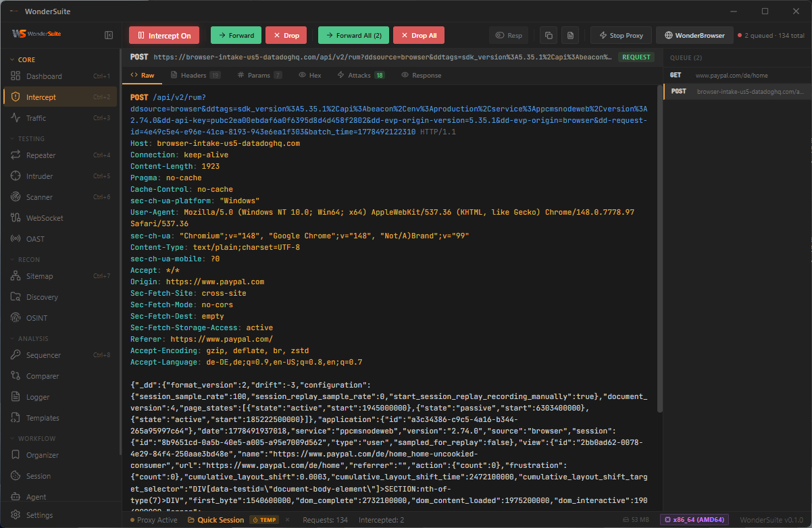Image resolution: width=812 pixels, height=528 pixels.
Task: Open the Traffic view
Action: click(x=59, y=118)
